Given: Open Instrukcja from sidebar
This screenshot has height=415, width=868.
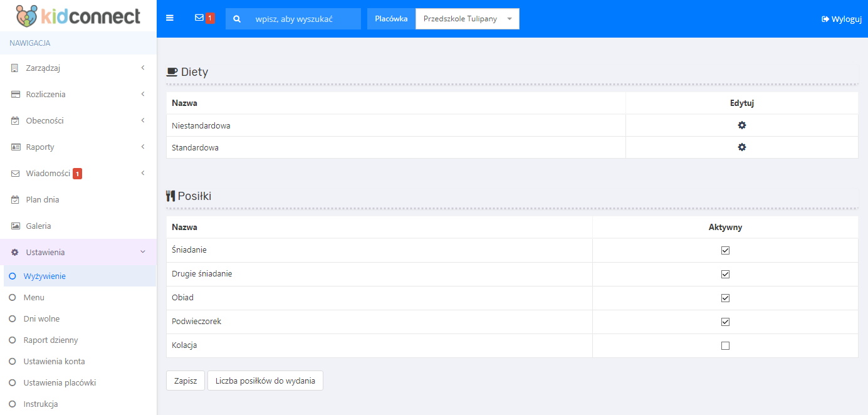Looking at the screenshot, I should [41, 404].
